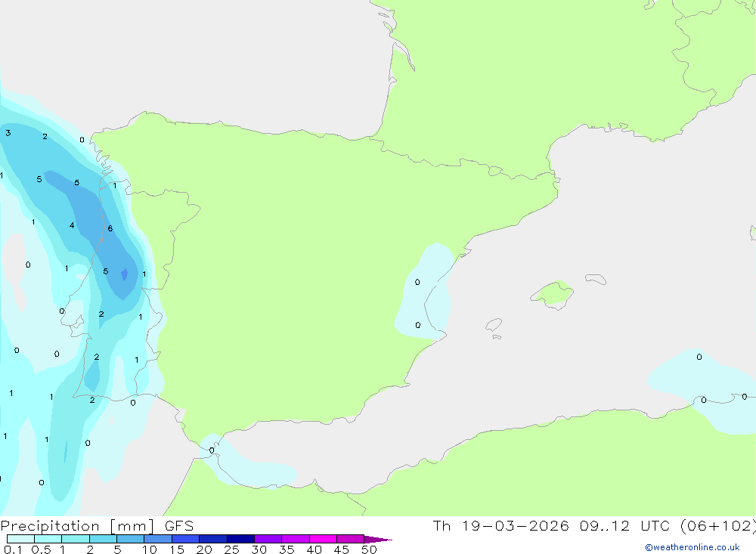Image resolution: width=756 pixels, height=554 pixels.
Task: Pick the 1–2 mm legend swatch
Action: click(x=75, y=539)
